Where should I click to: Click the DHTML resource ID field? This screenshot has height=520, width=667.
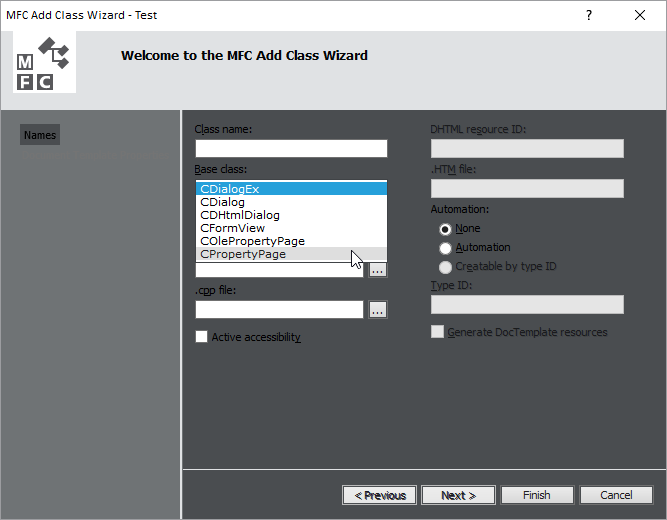[x=527, y=149]
